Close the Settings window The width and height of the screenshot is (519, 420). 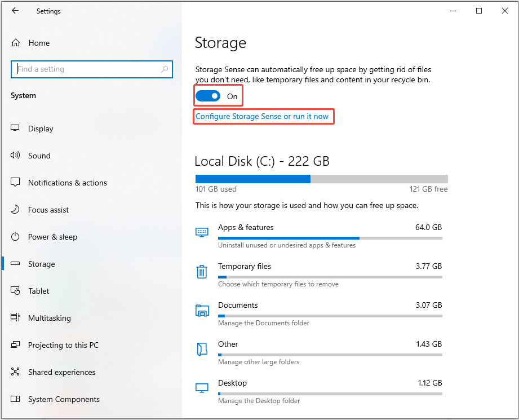click(505, 11)
